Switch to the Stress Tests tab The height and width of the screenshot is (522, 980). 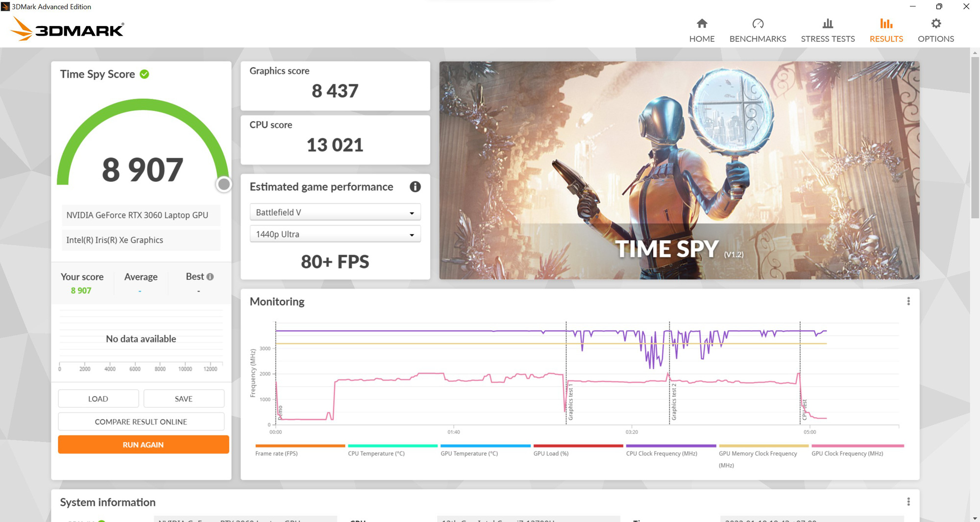828,30
